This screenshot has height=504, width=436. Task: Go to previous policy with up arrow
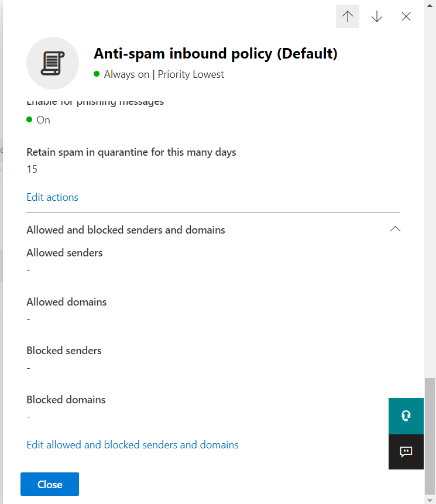348,16
